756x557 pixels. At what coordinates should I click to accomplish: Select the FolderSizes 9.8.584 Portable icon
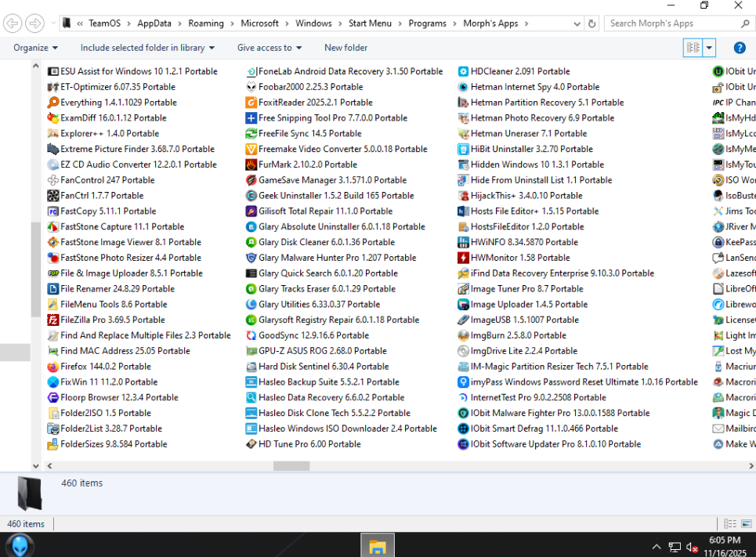(x=53, y=444)
